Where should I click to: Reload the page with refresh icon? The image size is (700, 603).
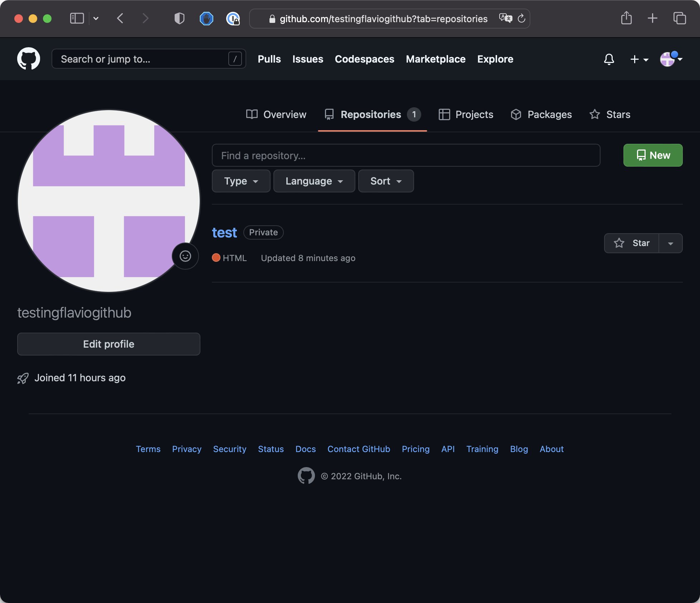521,19
